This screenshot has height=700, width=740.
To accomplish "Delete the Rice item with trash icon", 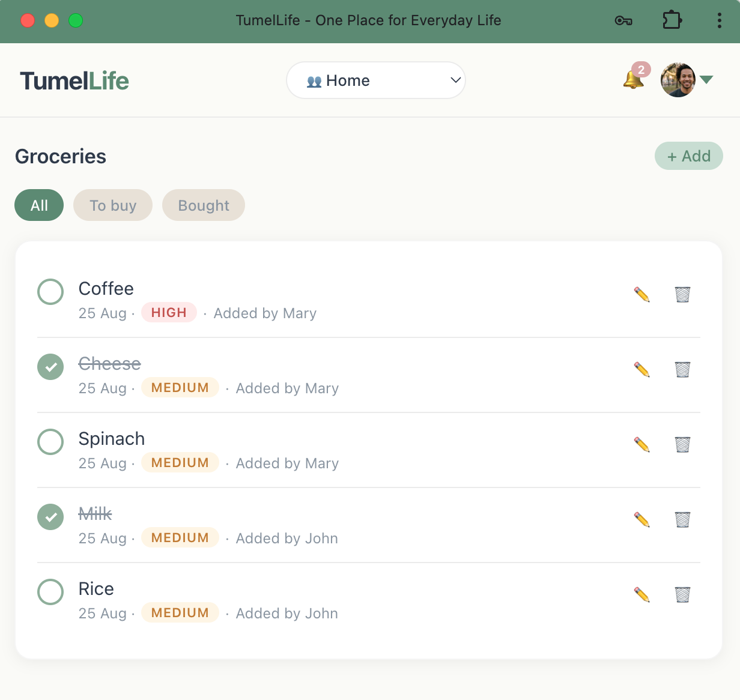I will point(682,594).
